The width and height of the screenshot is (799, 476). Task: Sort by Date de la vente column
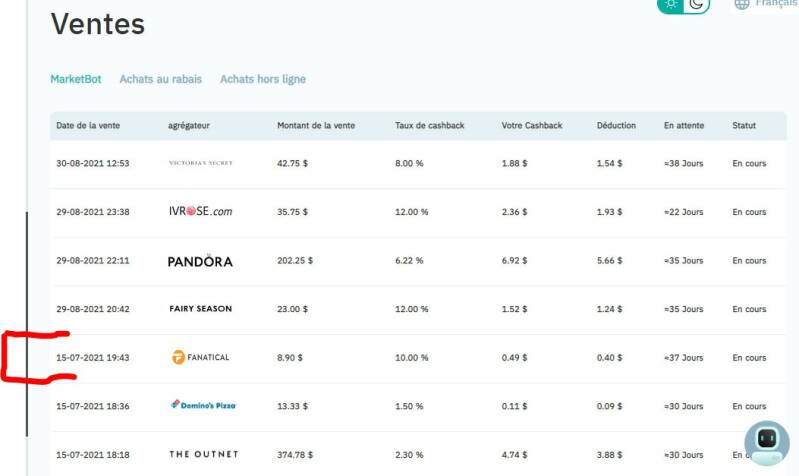pos(88,126)
